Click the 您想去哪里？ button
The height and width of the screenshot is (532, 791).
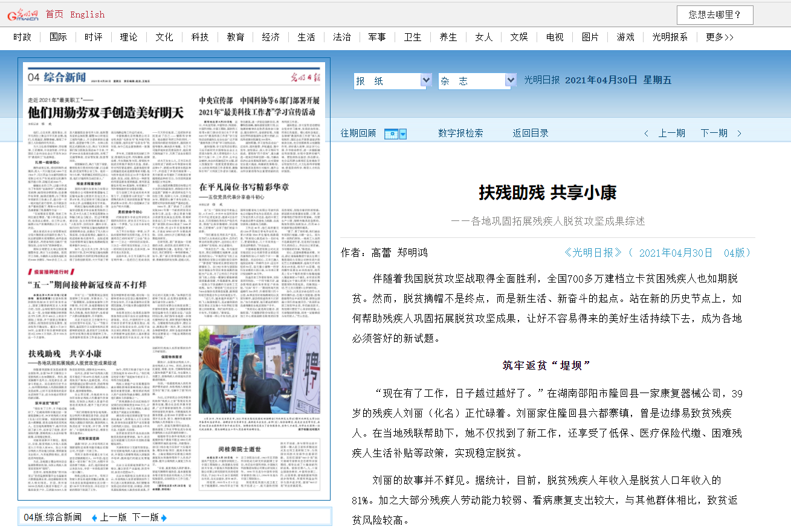(x=716, y=15)
